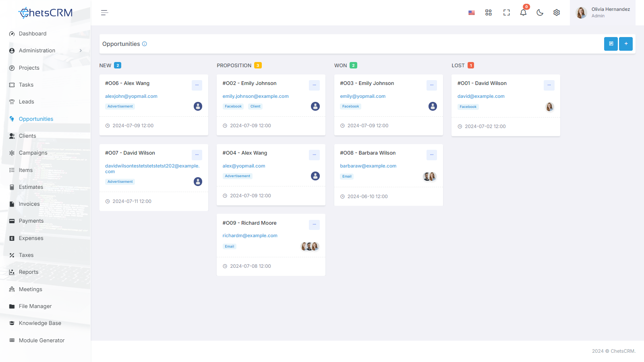This screenshot has width=644, height=362.
Task: Click the PROPOSITION column count badge
Action: pyautogui.click(x=258, y=65)
